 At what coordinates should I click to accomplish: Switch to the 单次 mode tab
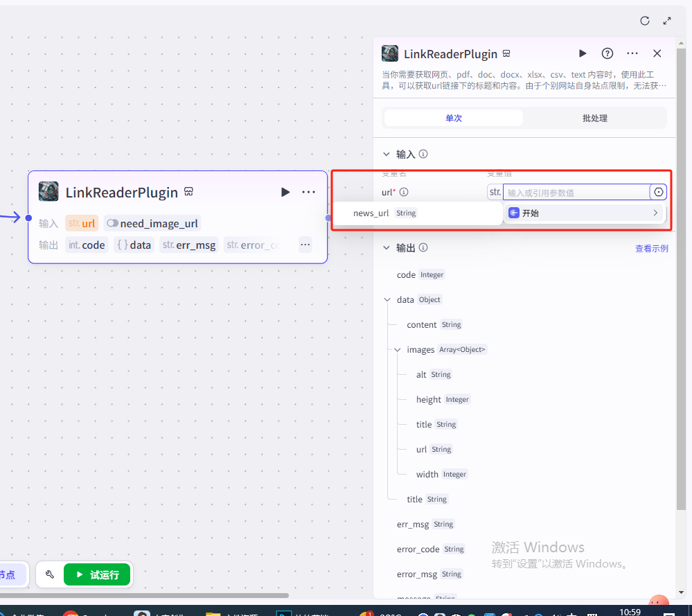coord(454,118)
